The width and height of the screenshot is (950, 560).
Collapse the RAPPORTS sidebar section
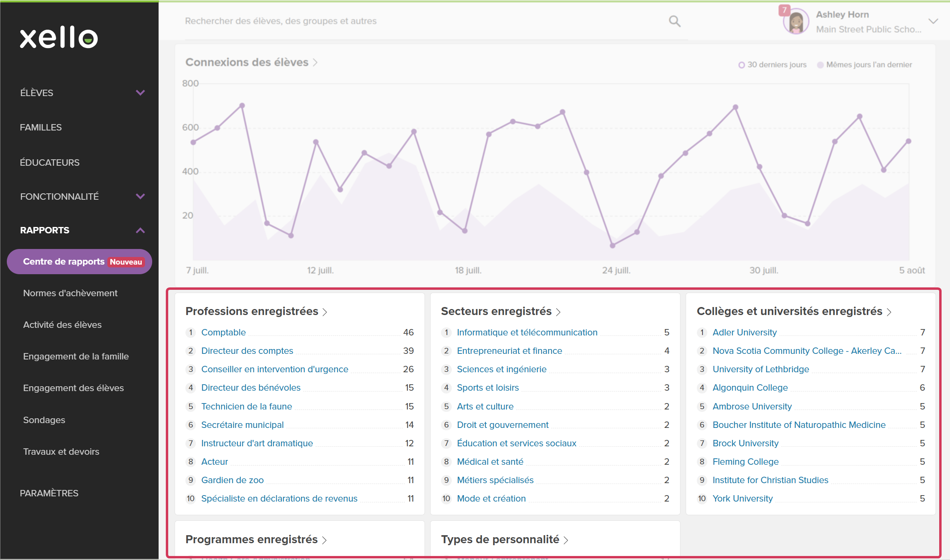[140, 230]
